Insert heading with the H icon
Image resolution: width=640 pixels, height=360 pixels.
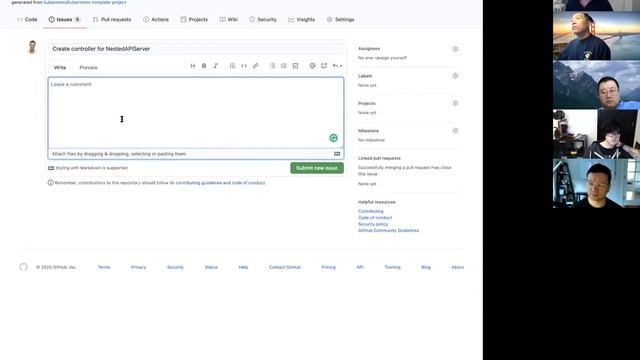pos(193,66)
